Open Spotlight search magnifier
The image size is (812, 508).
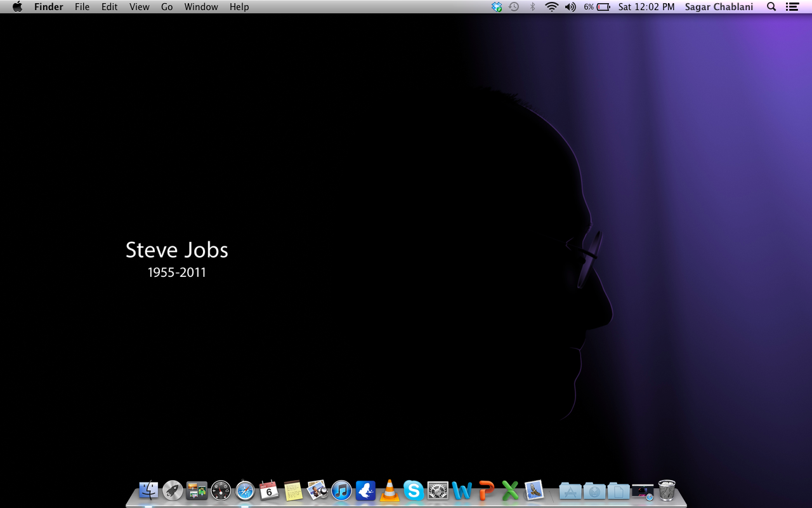point(771,7)
